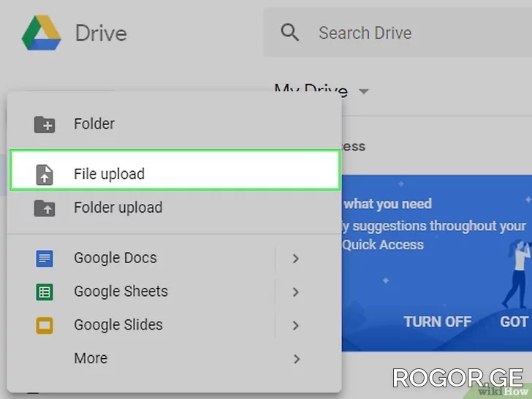Expand the Google Docs submenu arrow
This screenshot has width=532, height=399.
coord(296,259)
